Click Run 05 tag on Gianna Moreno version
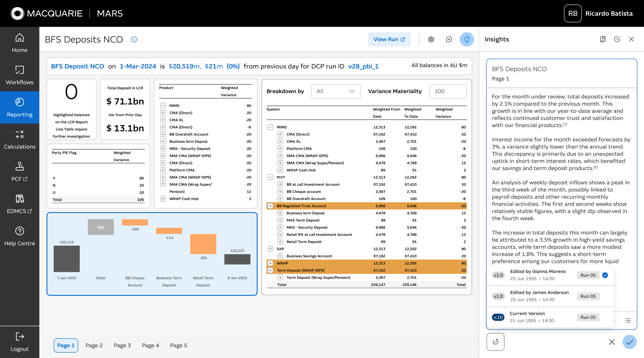The width and height of the screenshot is (644, 358). [588, 275]
